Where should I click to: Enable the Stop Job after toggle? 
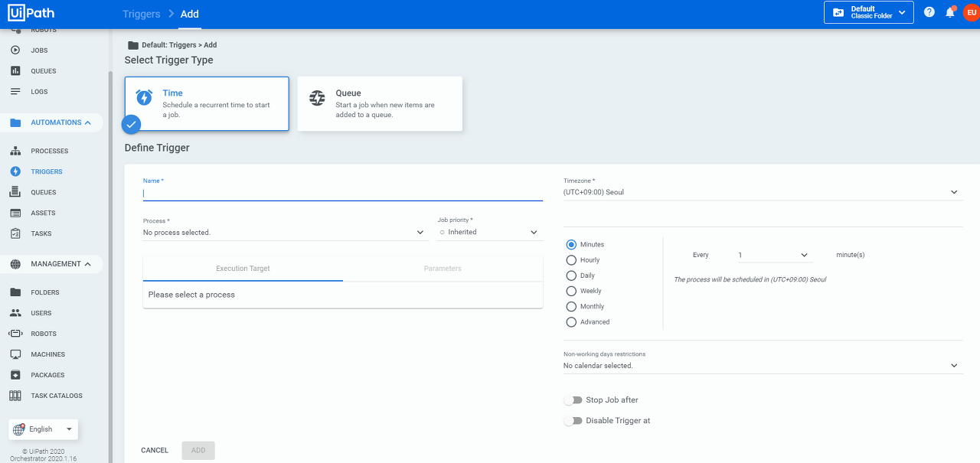coord(573,400)
